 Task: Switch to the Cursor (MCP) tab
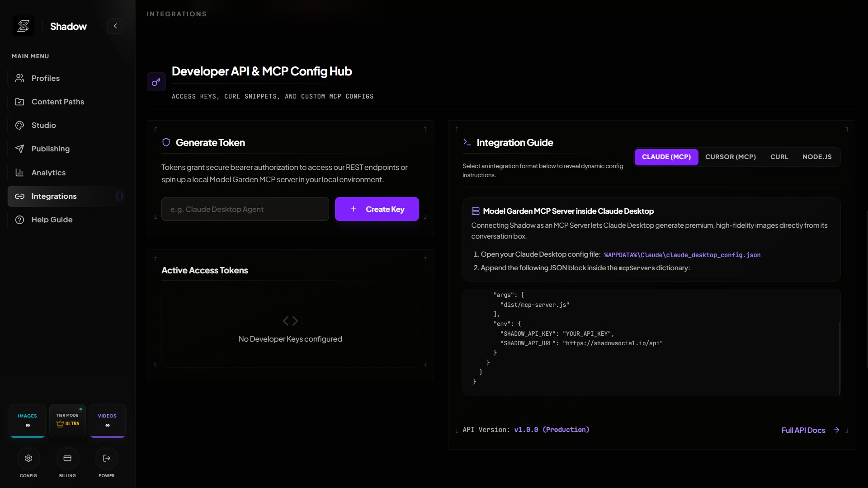[x=731, y=157]
